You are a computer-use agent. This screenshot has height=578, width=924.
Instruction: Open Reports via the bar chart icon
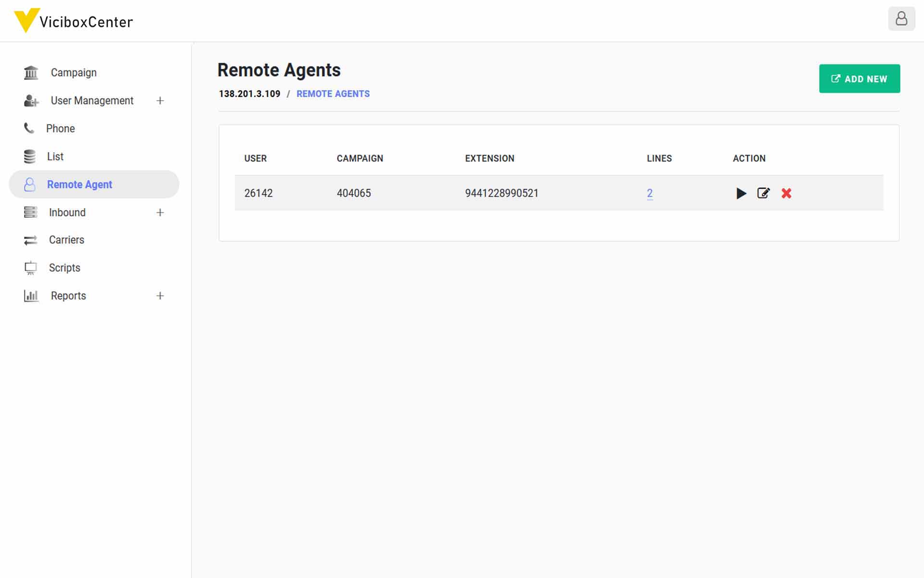coord(31,296)
